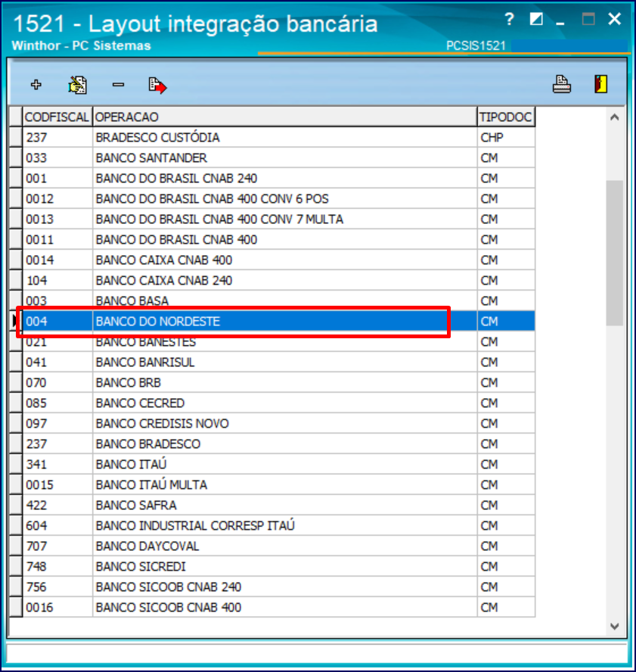
Task: Select BANCO DO BRASIL CNAB 240
Action: tap(272, 179)
